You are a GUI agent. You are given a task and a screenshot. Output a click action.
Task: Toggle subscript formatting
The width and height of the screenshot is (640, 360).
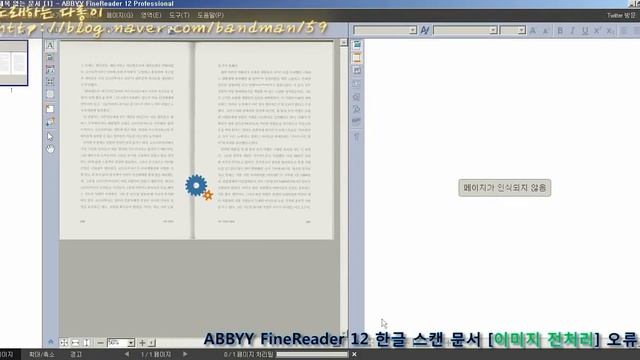(x=610, y=31)
